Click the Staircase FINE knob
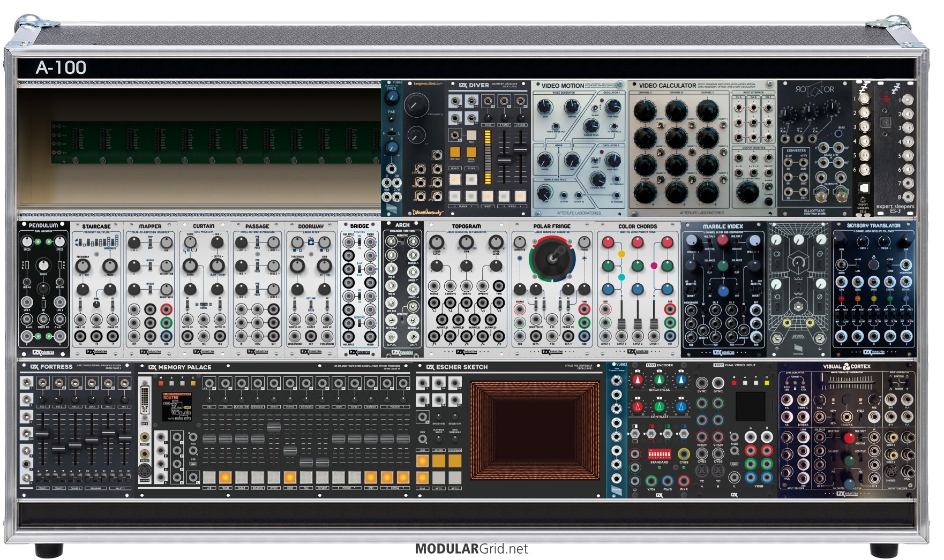The height and width of the screenshot is (560, 944). pyautogui.click(x=96, y=304)
